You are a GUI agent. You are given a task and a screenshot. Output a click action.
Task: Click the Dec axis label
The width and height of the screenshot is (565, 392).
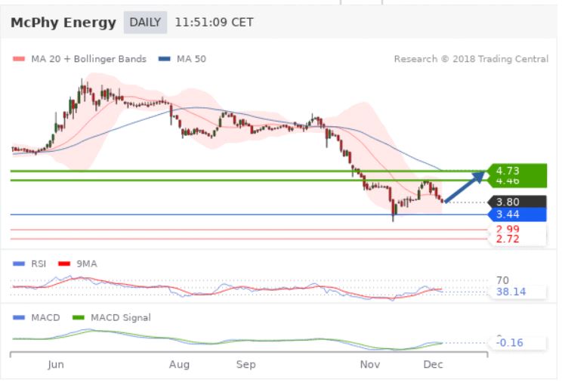click(x=433, y=365)
